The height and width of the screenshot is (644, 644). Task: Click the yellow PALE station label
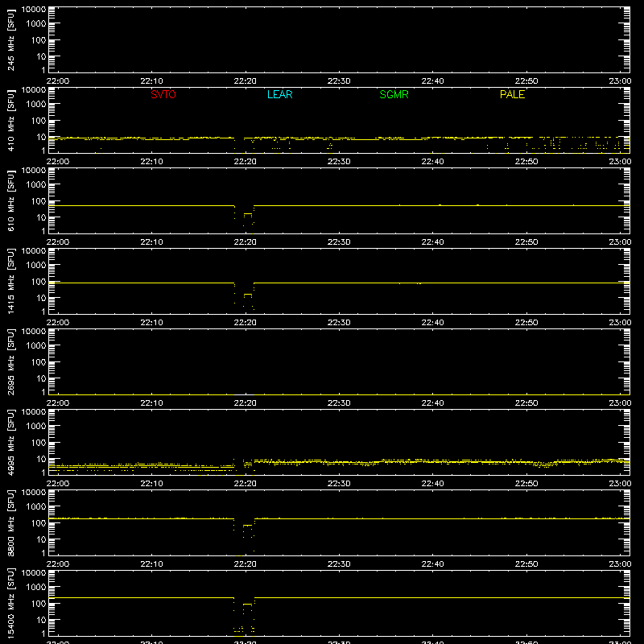pos(512,94)
